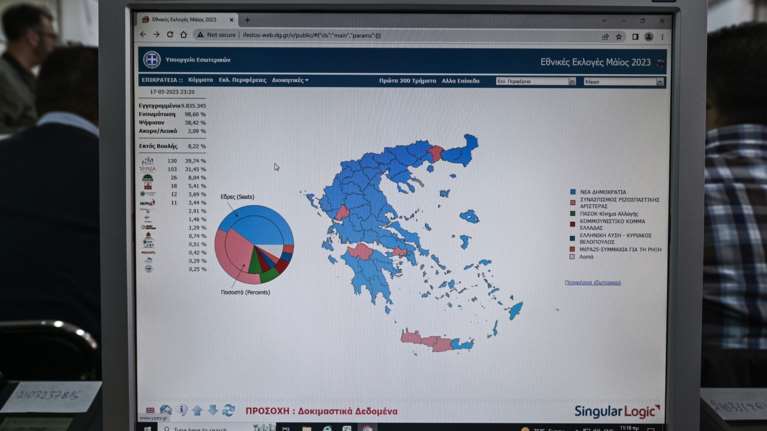767x431 pixels.
Task: Click the Εθνικές Εκλογές Μάιος 2023 header title
Action: (595, 62)
